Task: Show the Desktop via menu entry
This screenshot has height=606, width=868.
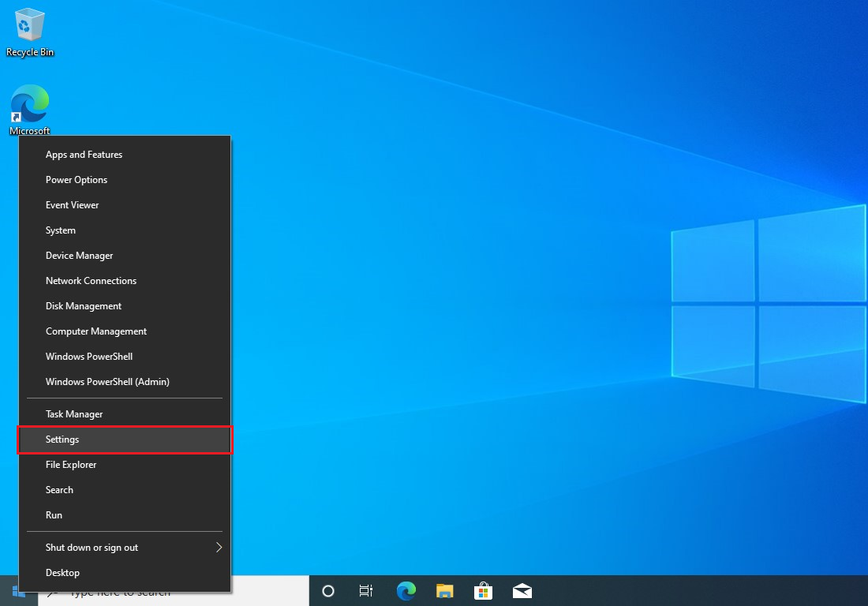Action: (x=125, y=573)
